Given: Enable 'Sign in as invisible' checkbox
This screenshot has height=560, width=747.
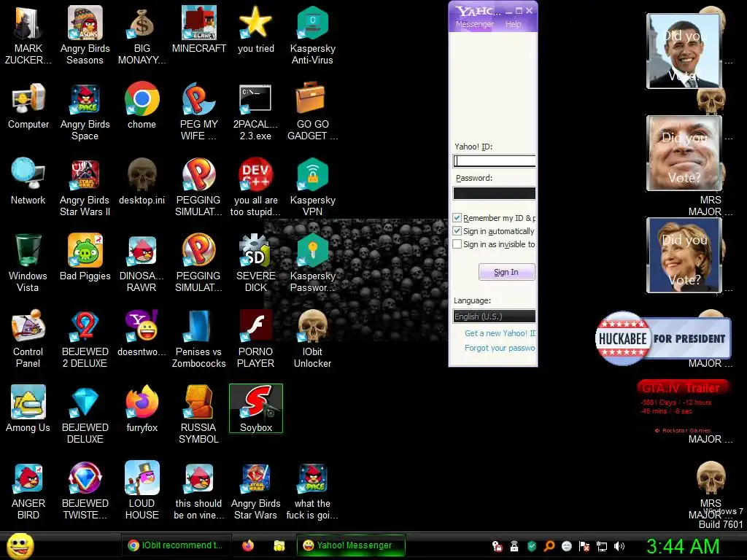Looking at the screenshot, I should pos(457,244).
